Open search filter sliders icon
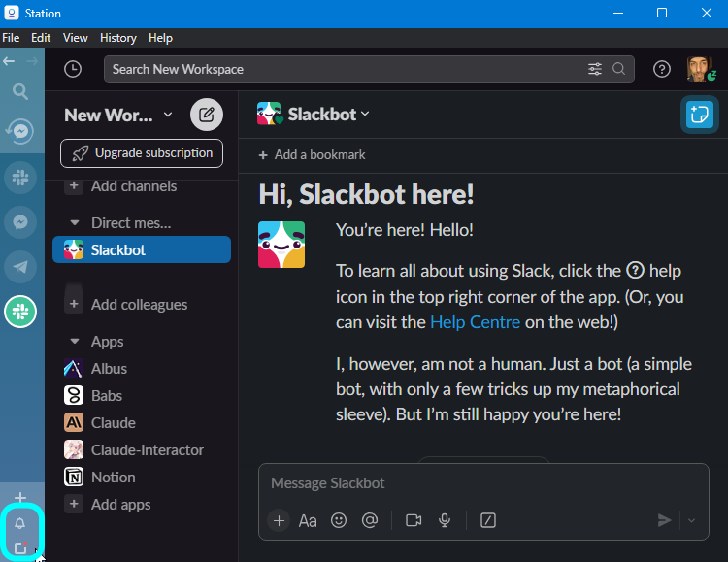Image resolution: width=728 pixels, height=562 pixels. coord(595,69)
